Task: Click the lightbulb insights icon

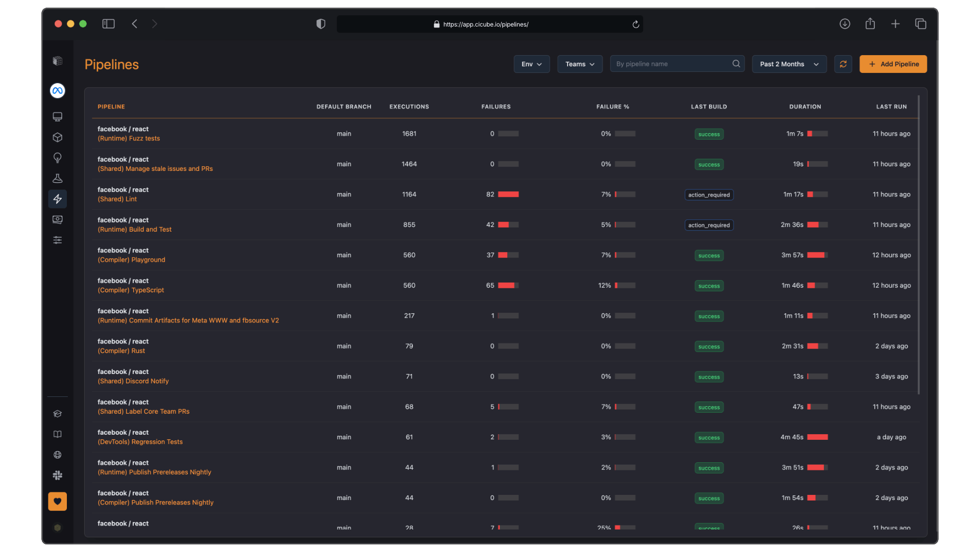Action: [57, 158]
